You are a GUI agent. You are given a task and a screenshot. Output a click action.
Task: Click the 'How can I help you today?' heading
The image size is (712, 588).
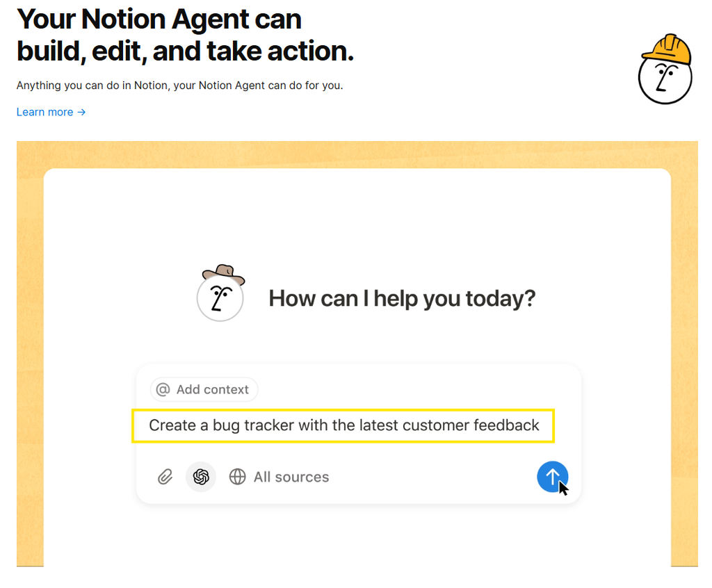[x=402, y=299]
